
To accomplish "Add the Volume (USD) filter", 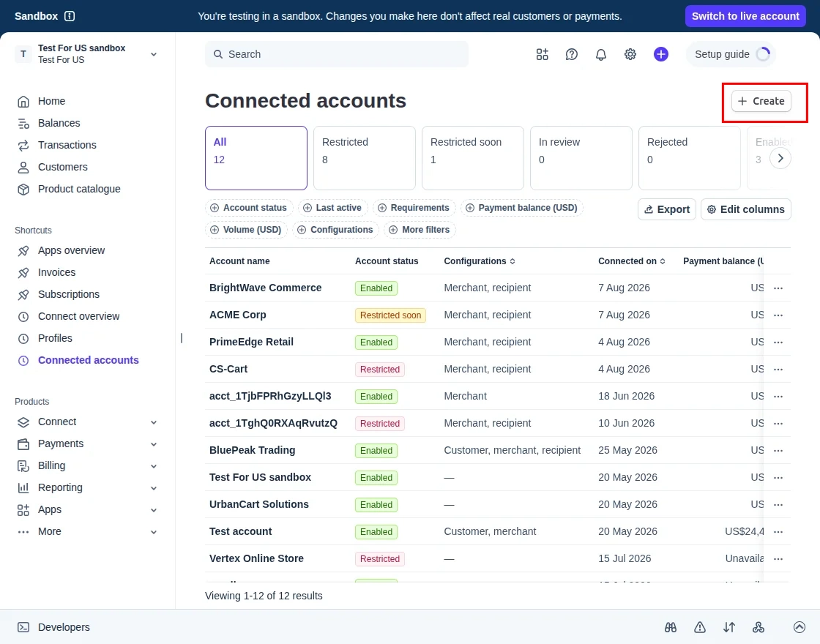I will (246, 230).
